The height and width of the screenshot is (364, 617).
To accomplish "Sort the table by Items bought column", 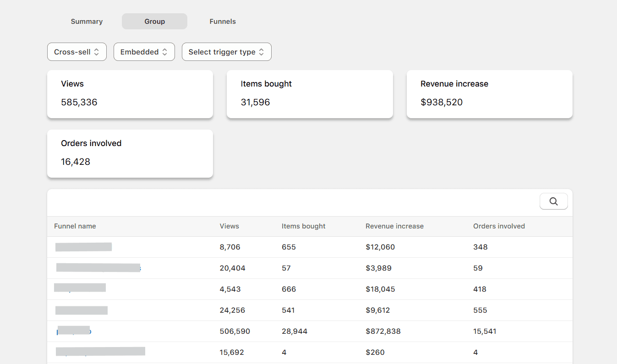I will click(x=303, y=226).
